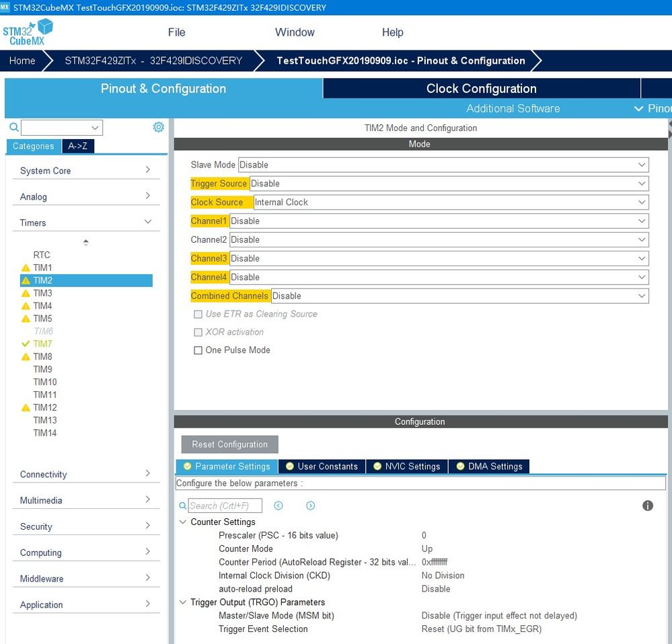Image resolution: width=672 pixels, height=644 pixels.
Task: Click the sort arrows above the timer list
Action: [x=85, y=243]
